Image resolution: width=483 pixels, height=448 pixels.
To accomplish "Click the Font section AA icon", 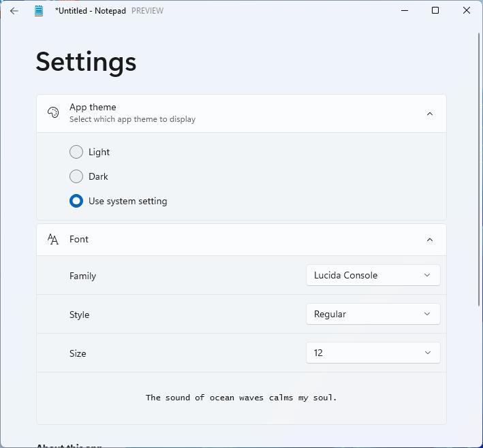I will pos(53,239).
